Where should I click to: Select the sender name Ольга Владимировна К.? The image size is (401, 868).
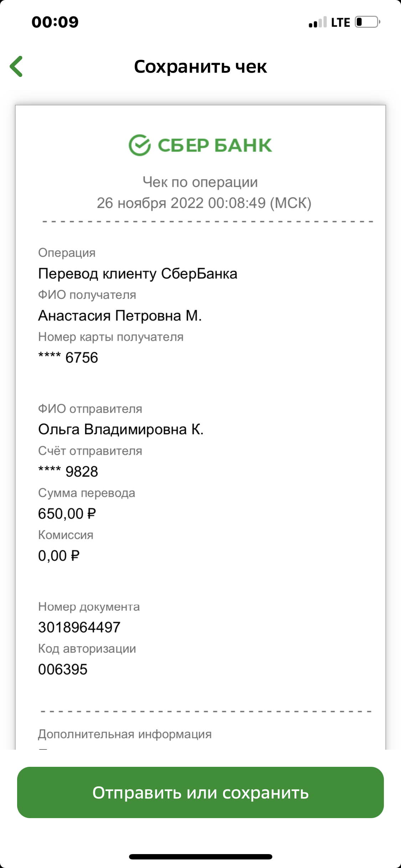pyautogui.click(x=121, y=429)
